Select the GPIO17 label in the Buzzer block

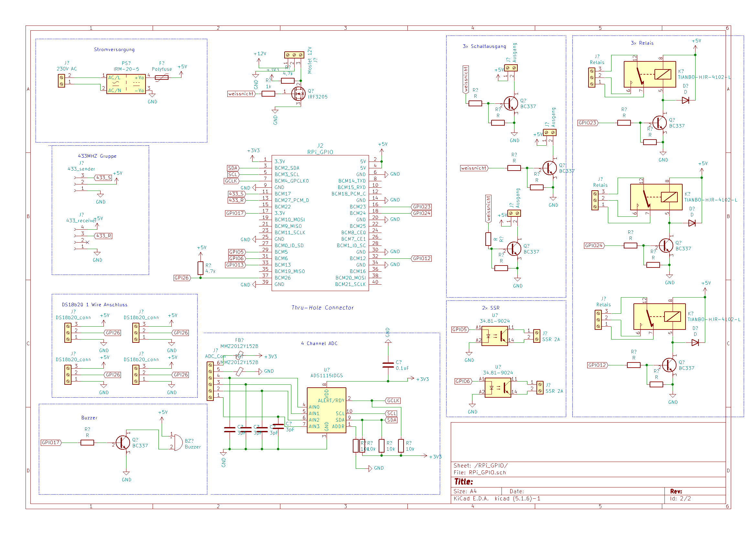[51, 443]
